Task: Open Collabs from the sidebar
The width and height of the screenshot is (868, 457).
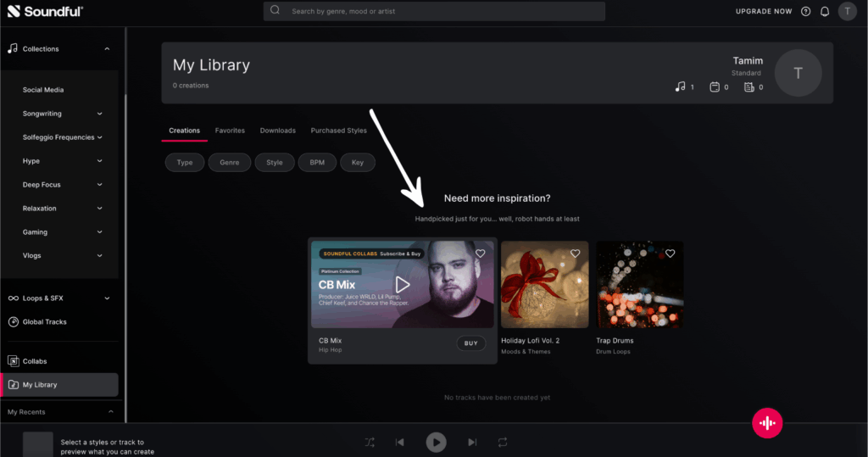Action: (34, 361)
